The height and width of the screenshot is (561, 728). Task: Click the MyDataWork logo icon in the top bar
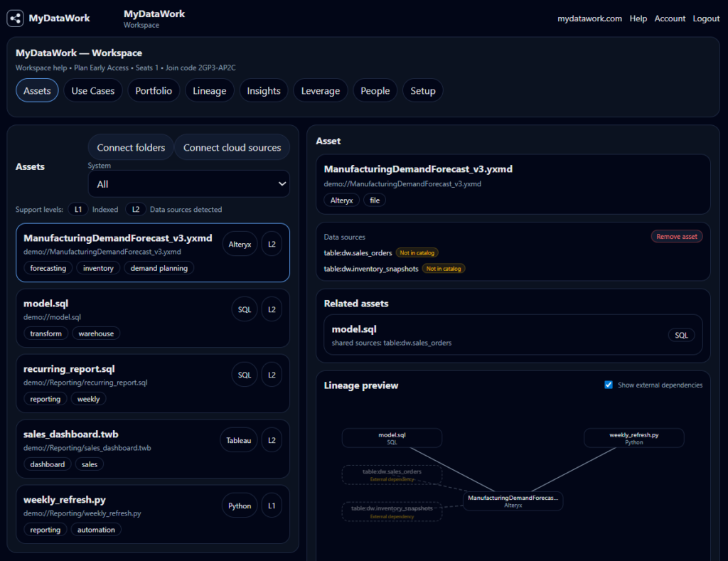click(x=15, y=18)
